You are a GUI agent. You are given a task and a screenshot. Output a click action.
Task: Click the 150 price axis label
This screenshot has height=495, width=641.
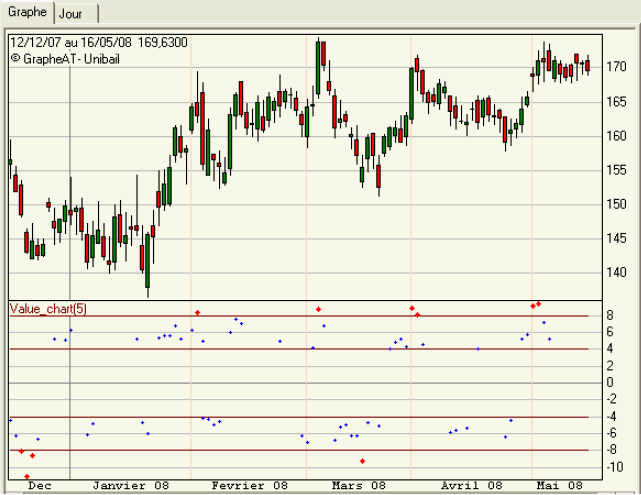[x=616, y=204]
